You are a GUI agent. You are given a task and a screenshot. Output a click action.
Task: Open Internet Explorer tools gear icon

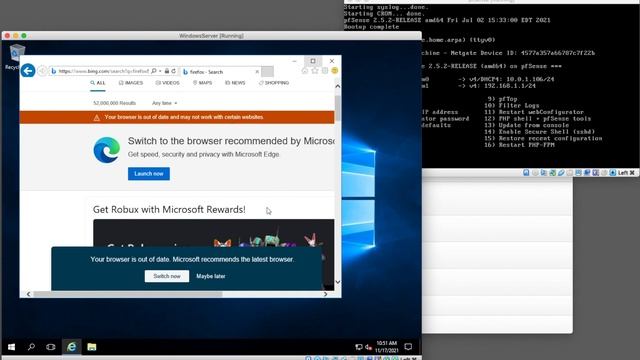pyautogui.click(x=325, y=71)
